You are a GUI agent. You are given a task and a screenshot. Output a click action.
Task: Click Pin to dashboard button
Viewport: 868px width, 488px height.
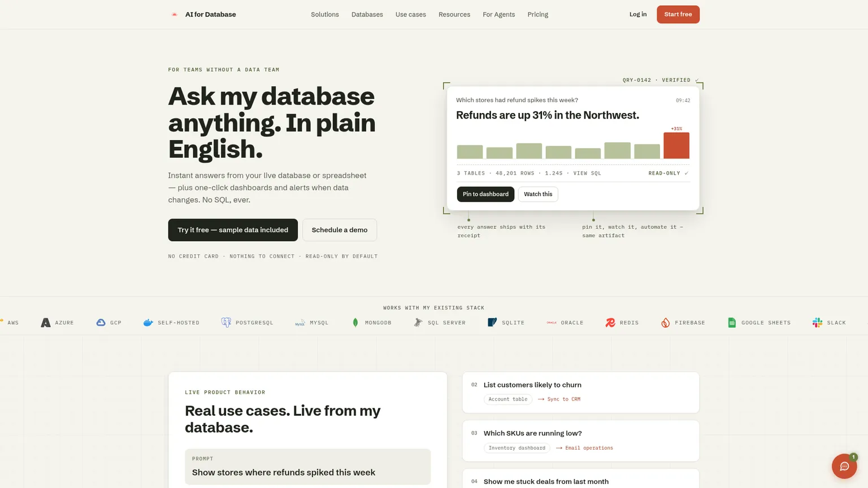[x=485, y=194]
